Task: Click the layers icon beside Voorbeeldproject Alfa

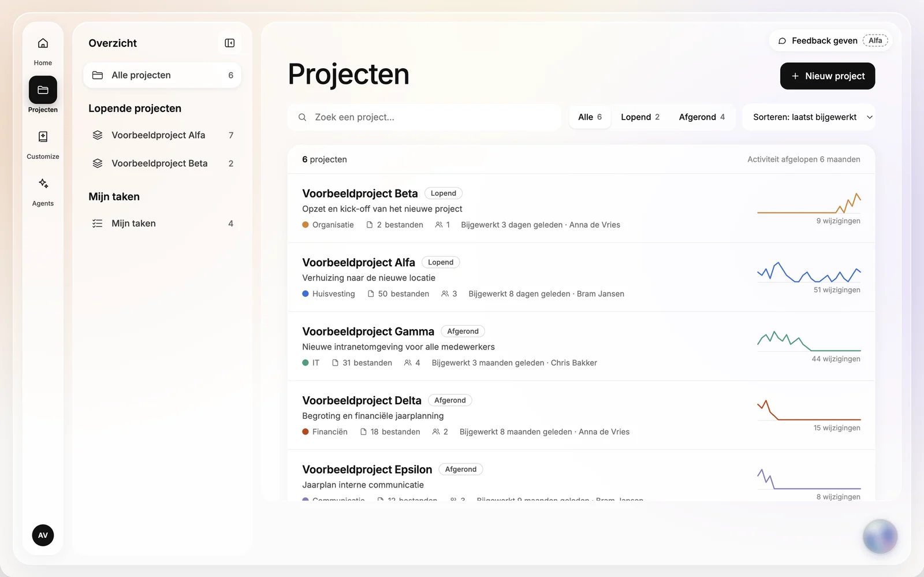Action: pos(98,135)
